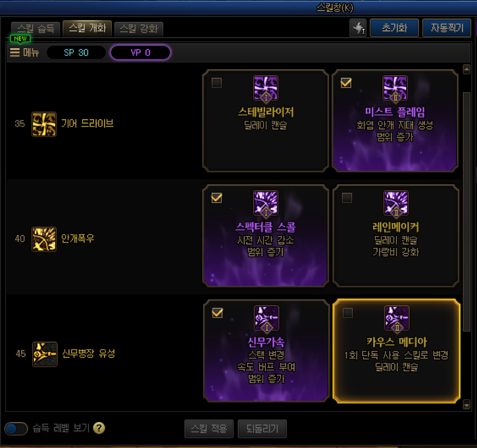The height and width of the screenshot is (448, 477).
Task: Check the 카우스 메디아 checkbox
Action: tap(347, 312)
